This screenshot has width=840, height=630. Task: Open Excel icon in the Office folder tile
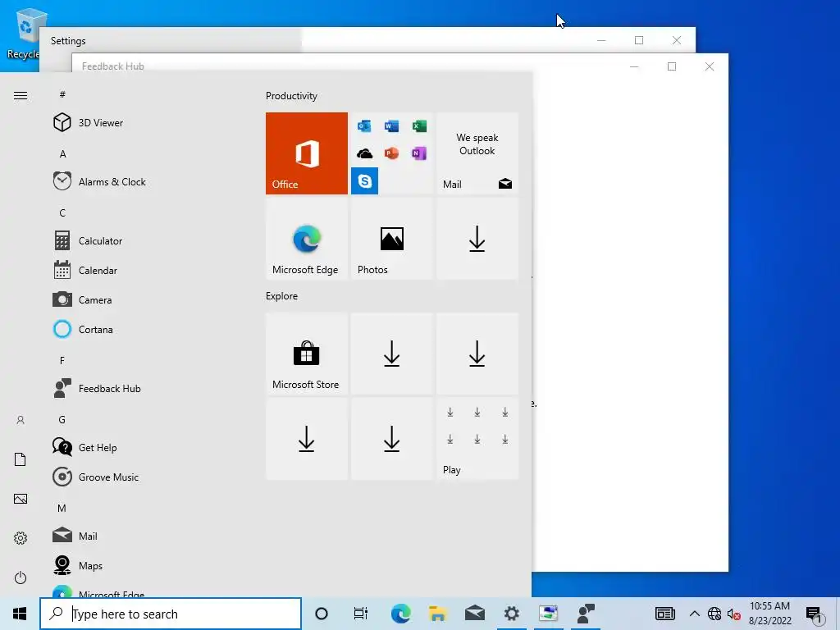419,126
